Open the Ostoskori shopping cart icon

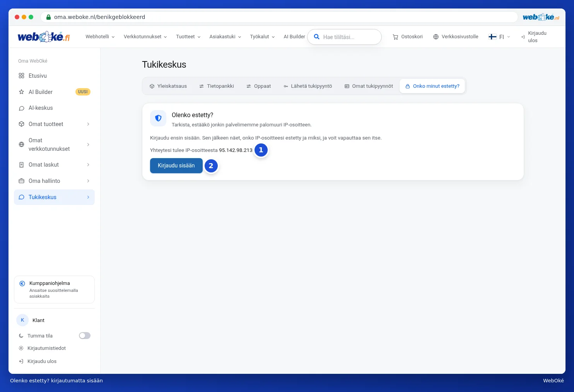coord(395,37)
